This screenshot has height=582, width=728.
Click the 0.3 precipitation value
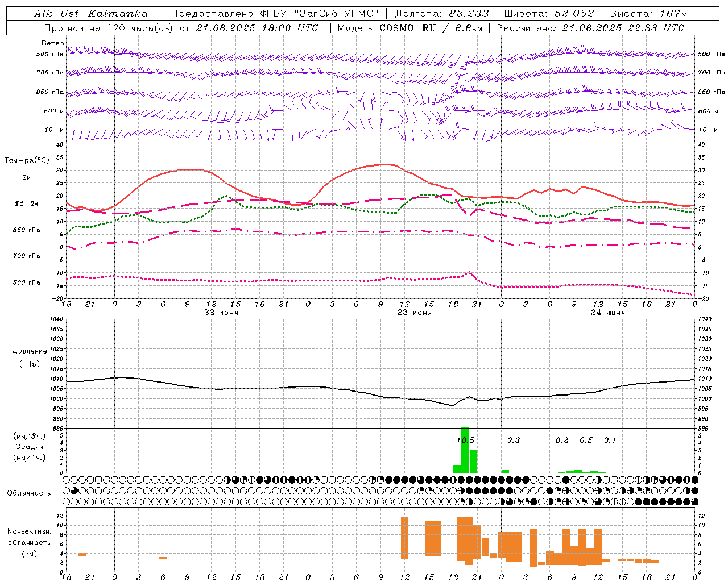(514, 440)
